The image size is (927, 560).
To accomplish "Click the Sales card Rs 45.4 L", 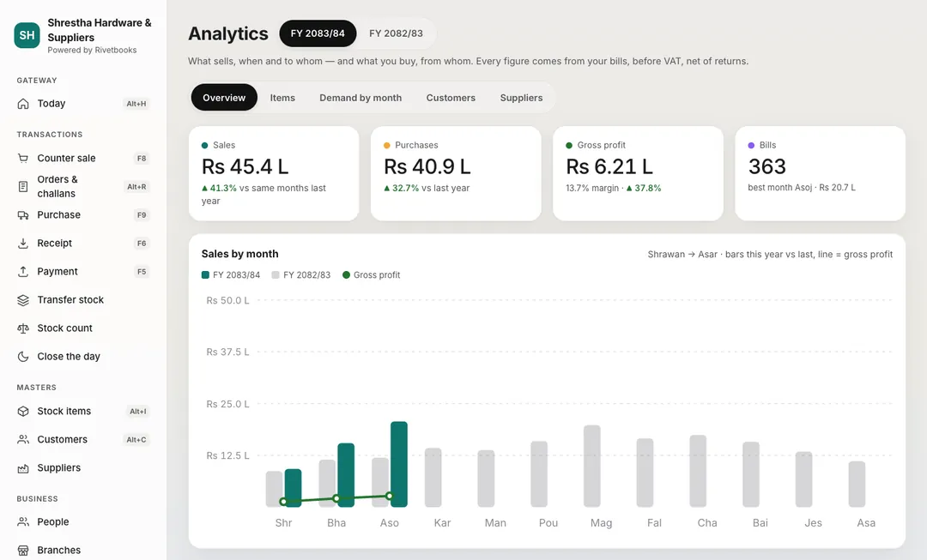I will (274, 174).
